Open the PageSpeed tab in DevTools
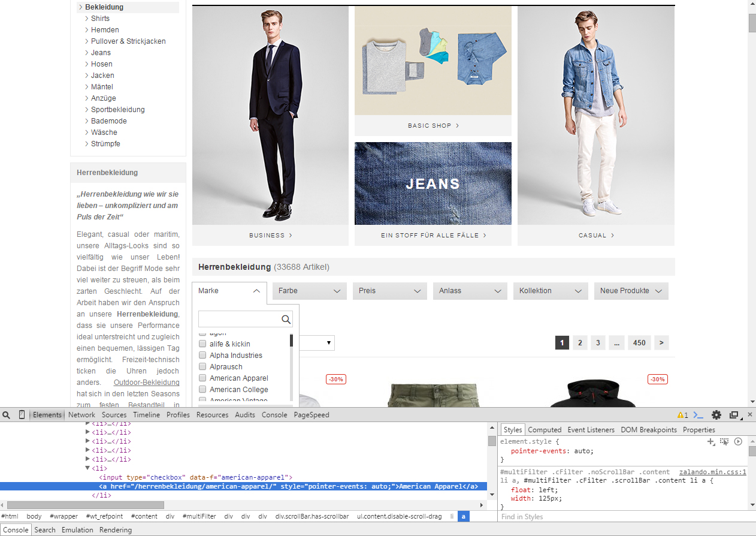Screen dimensions: 756x536 (x=312, y=415)
